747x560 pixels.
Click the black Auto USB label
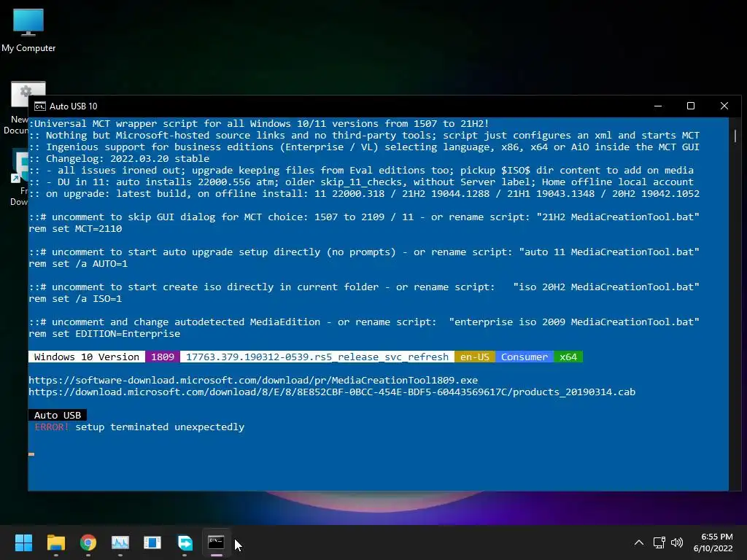click(57, 415)
